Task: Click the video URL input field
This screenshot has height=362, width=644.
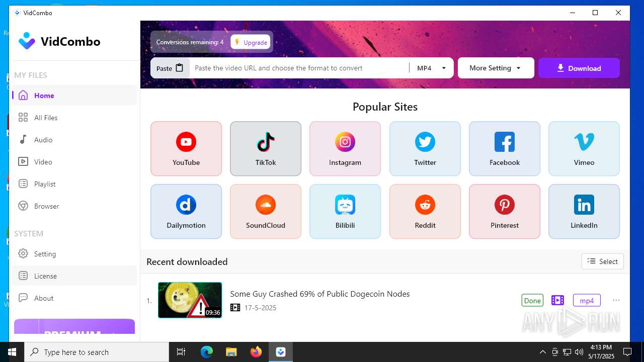Action: tap(299, 68)
